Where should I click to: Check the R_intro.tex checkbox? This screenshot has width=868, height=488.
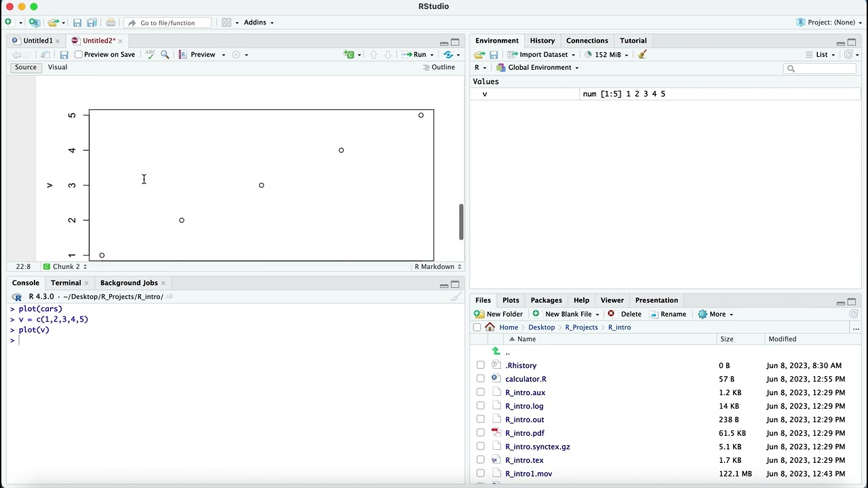(480, 460)
